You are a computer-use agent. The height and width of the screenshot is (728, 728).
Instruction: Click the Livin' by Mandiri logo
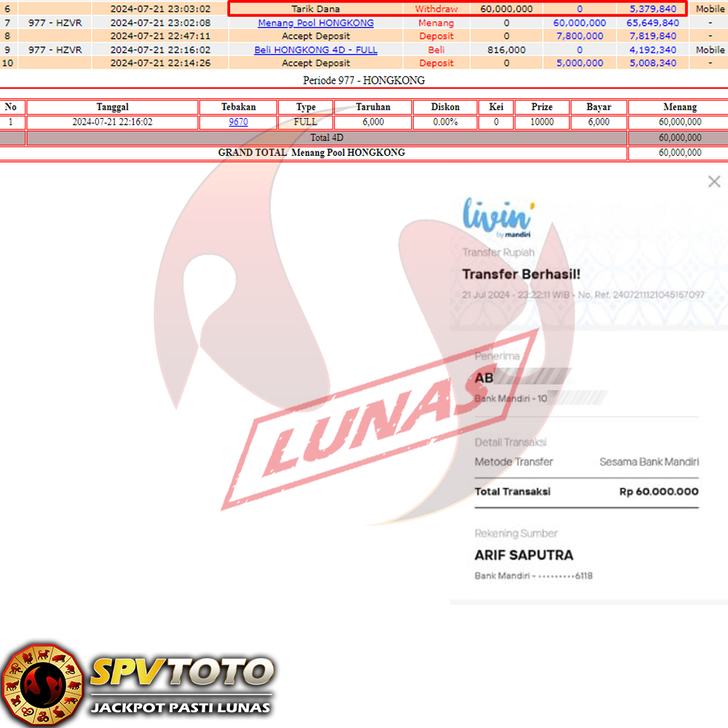(x=498, y=217)
